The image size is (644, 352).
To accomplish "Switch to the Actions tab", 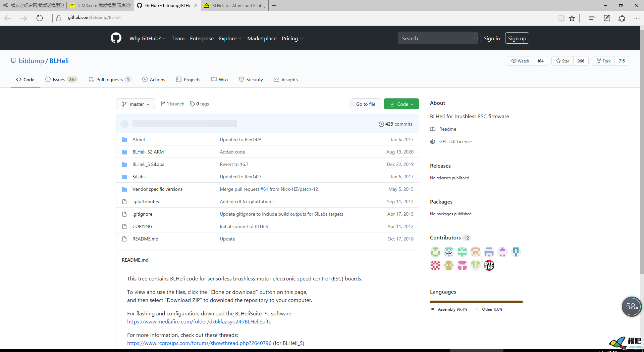I will coord(154,80).
